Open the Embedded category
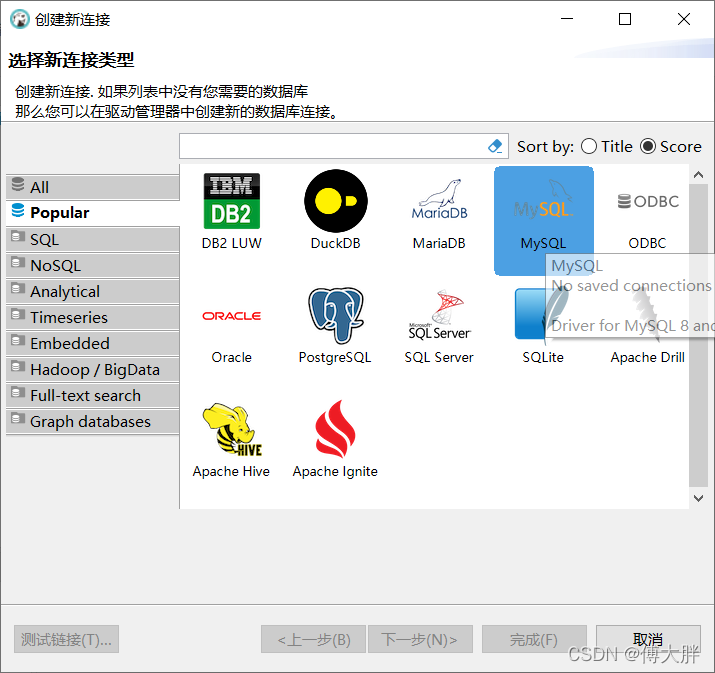 93,343
